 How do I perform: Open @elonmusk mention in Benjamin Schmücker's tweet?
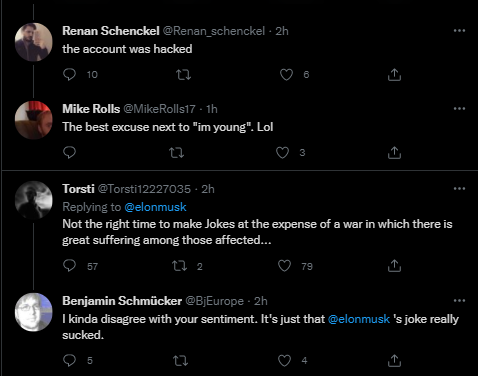tap(359, 319)
